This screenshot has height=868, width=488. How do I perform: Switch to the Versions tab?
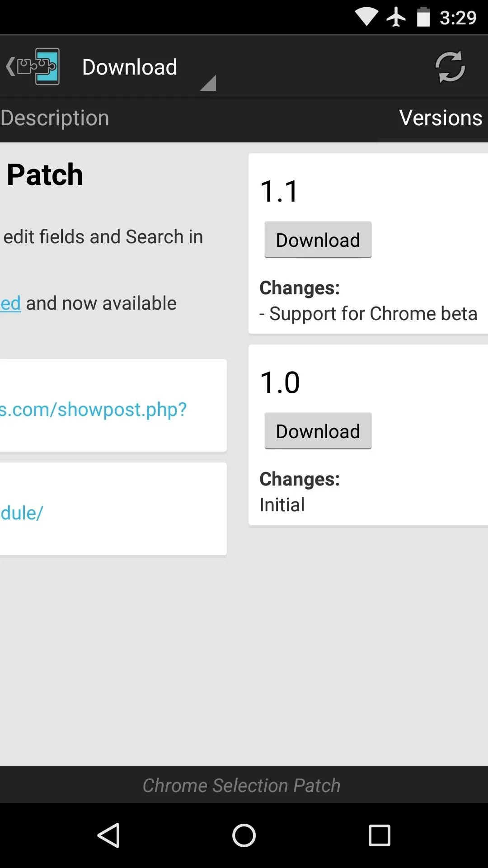point(441,118)
